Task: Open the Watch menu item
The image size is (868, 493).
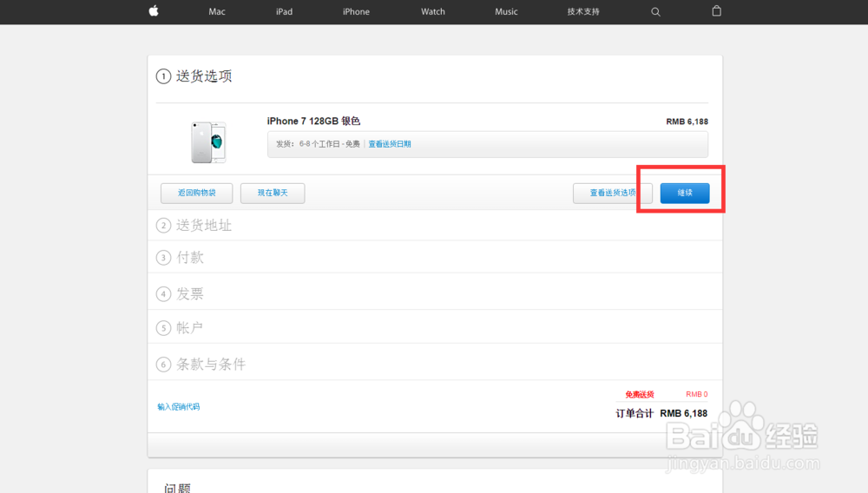Action: click(x=433, y=11)
